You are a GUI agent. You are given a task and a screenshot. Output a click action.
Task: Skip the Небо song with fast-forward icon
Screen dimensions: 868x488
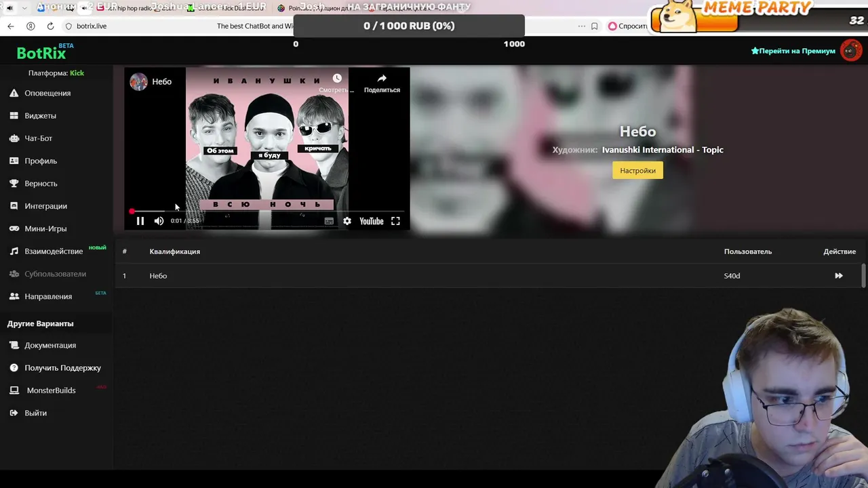click(x=839, y=276)
